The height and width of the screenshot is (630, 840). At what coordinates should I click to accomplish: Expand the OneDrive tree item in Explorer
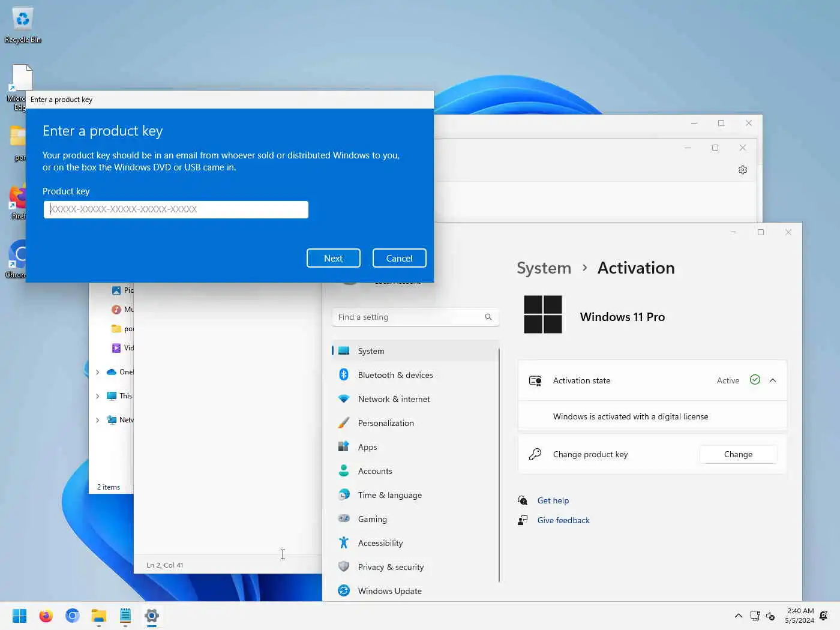click(98, 372)
